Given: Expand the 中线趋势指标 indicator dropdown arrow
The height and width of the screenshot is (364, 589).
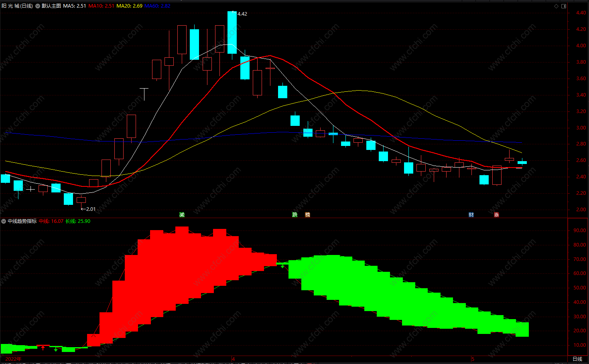Looking at the screenshot, I should point(4,221).
